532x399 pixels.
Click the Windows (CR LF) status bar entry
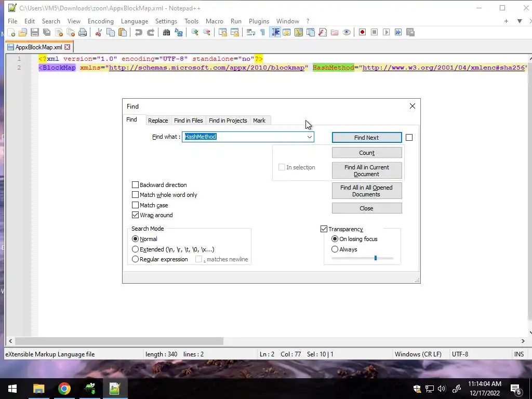[x=418, y=354]
